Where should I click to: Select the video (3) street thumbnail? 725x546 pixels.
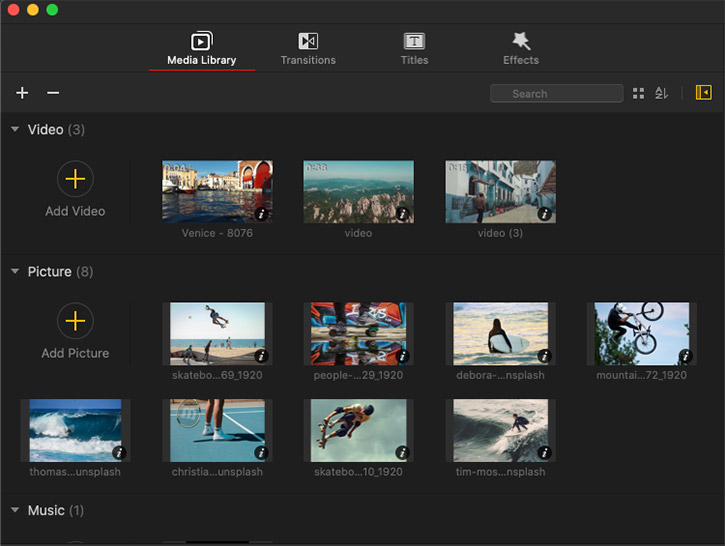(x=500, y=191)
